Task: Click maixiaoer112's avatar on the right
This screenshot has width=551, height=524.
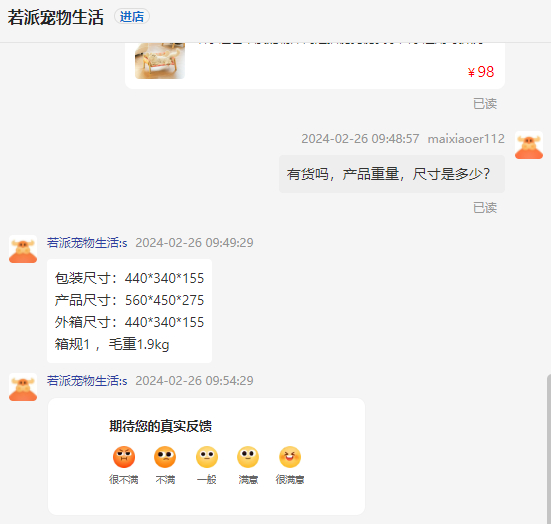Action: pos(529,145)
